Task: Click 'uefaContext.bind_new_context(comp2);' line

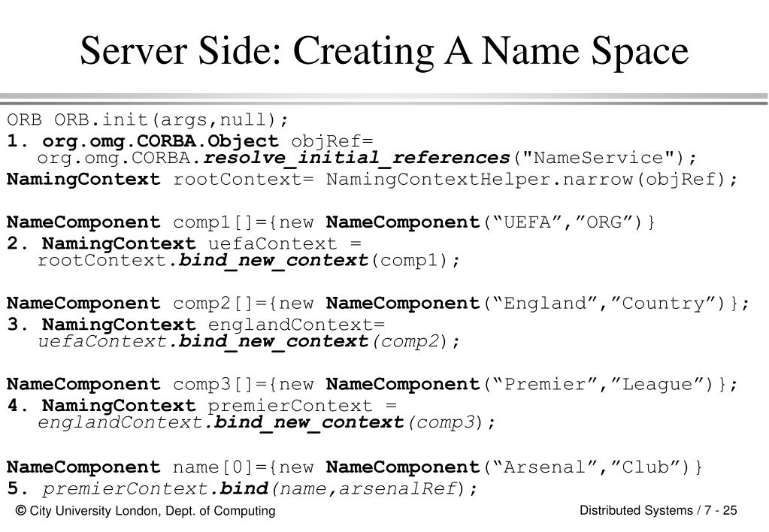Action: coord(249,341)
